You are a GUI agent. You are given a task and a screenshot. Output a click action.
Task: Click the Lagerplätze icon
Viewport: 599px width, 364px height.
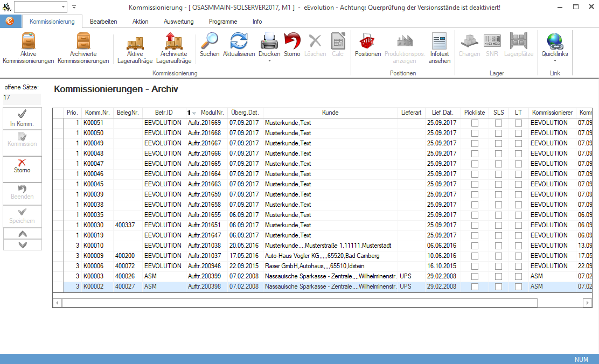click(518, 41)
